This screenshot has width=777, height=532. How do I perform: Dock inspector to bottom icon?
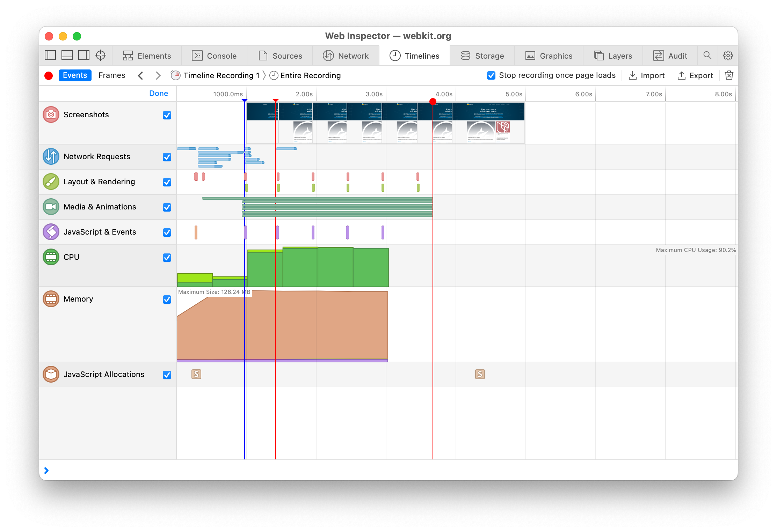click(x=67, y=56)
